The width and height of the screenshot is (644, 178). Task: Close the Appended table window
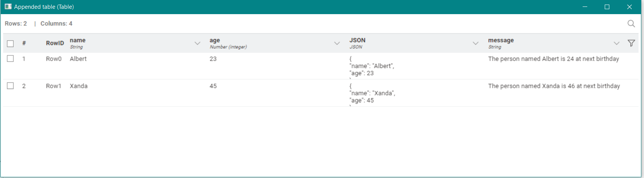coord(630,7)
